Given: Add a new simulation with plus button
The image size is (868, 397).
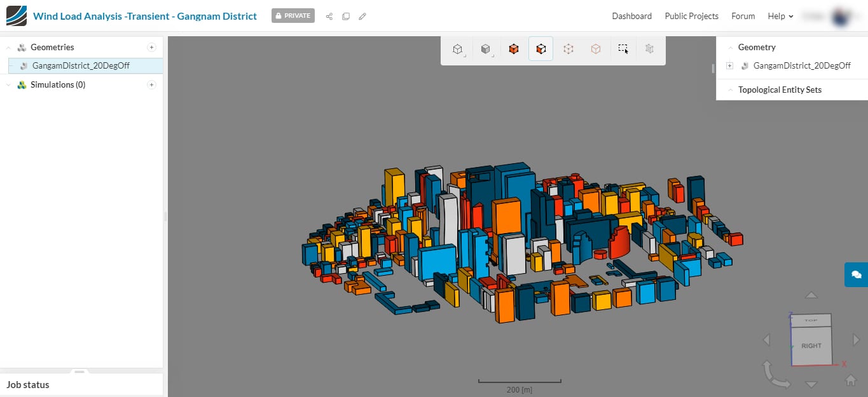Looking at the screenshot, I should pos(151,84).
